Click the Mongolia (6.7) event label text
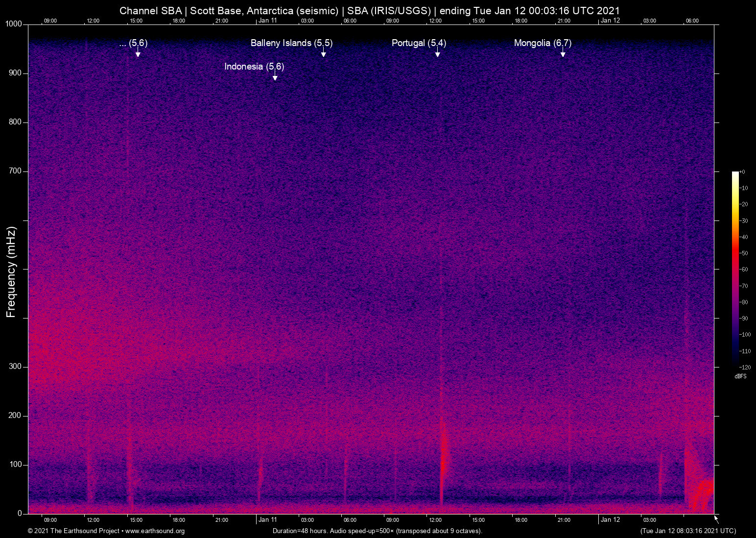This screenshot has width=756, height=538. 542,43
